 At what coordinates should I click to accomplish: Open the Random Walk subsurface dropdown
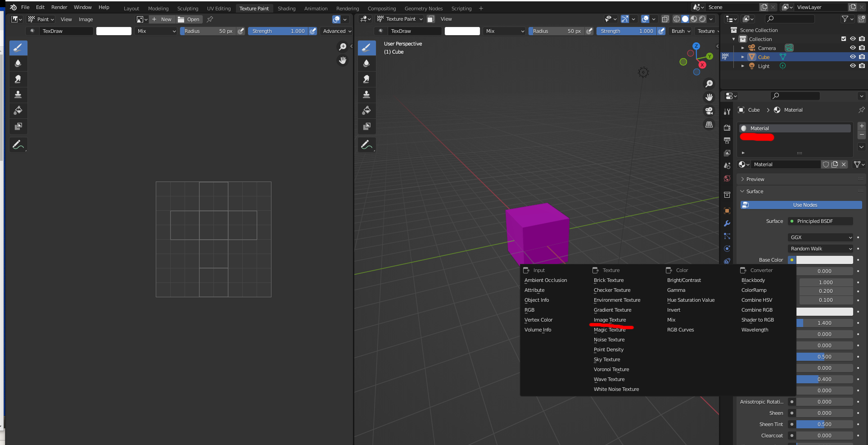point(820,249)
